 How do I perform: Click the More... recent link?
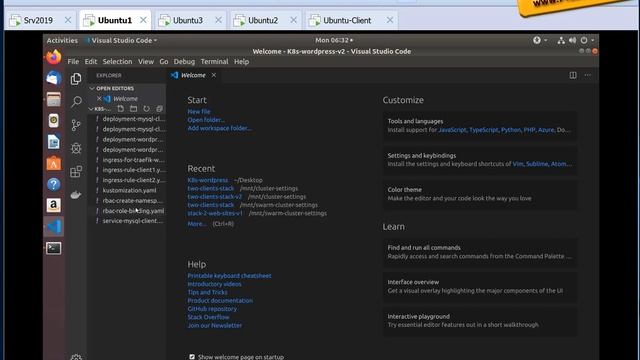click(x=197, y=224)
